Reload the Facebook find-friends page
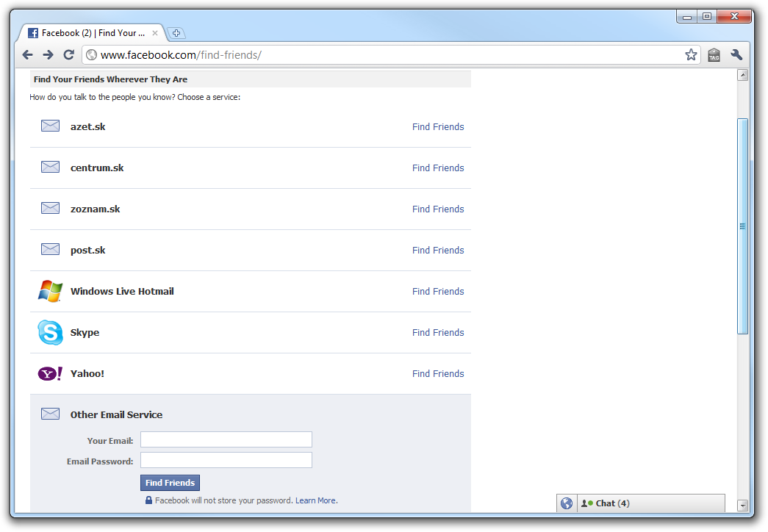 pos(69,55)
